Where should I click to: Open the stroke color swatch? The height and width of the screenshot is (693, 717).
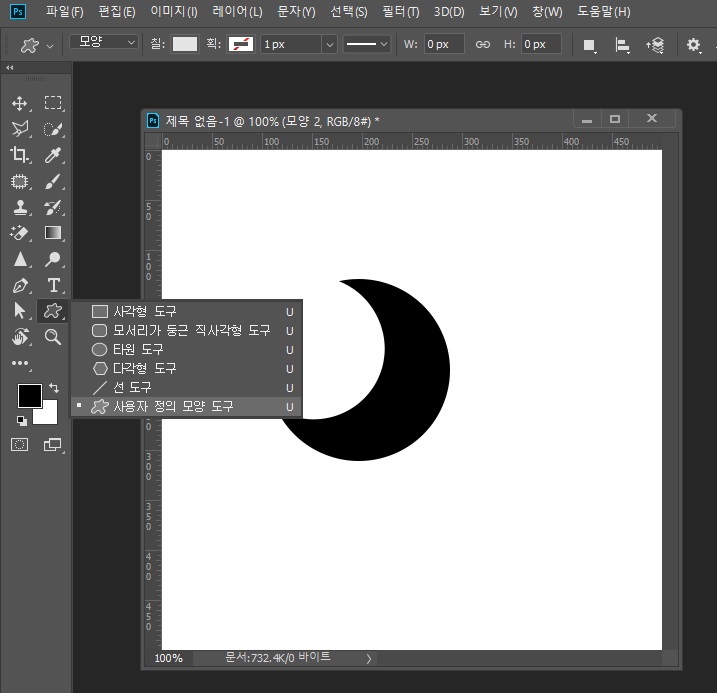(241, 44)
